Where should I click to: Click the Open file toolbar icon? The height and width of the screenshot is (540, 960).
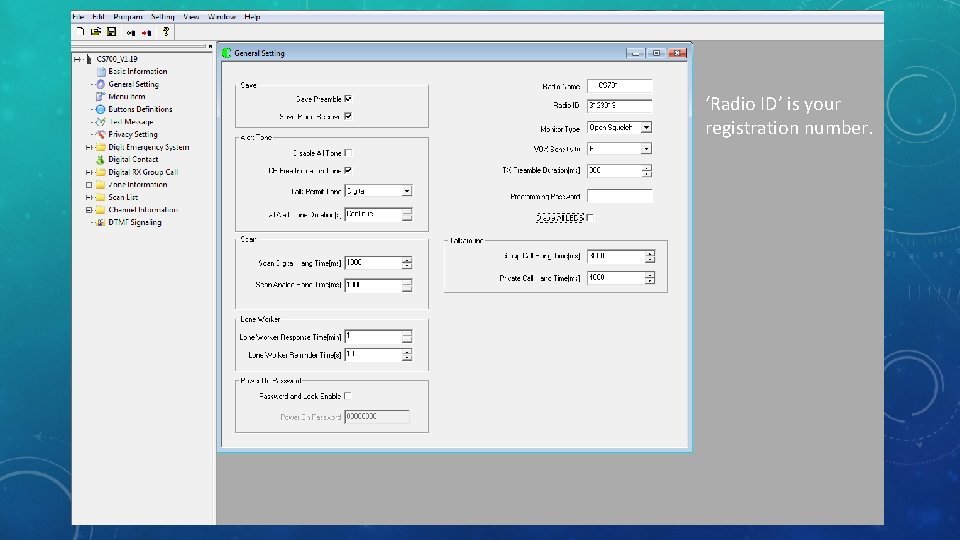tap(96, 31)
